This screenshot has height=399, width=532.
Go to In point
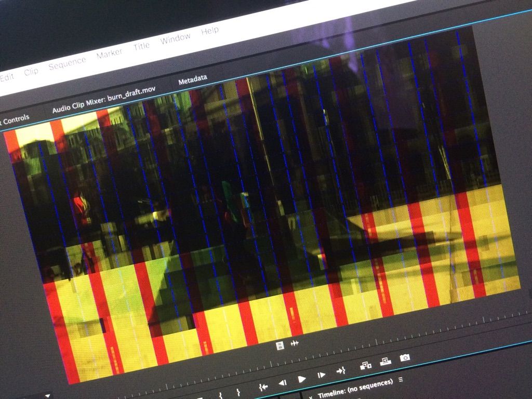263,387
